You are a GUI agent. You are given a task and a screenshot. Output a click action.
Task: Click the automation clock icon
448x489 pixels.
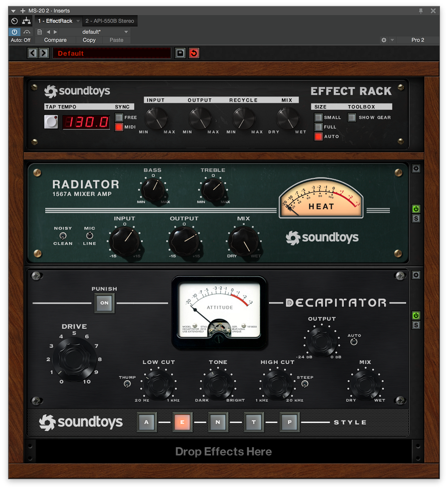coord(14,21)
